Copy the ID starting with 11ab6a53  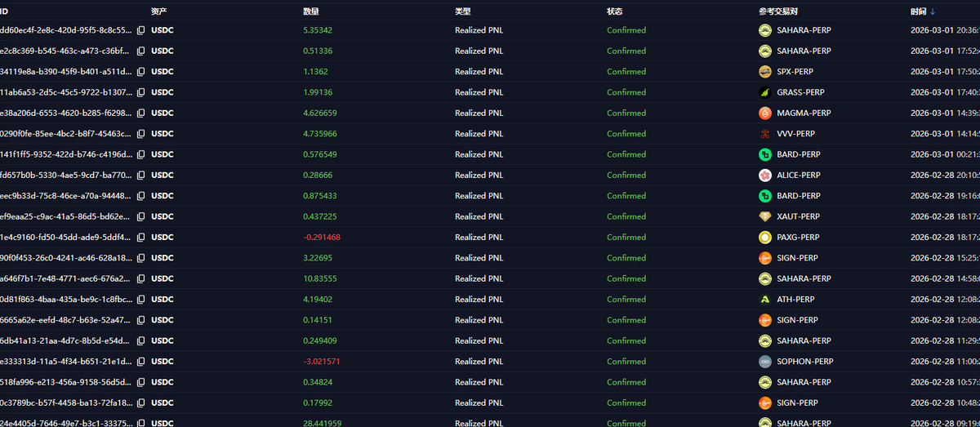click(x=141, y=92)
